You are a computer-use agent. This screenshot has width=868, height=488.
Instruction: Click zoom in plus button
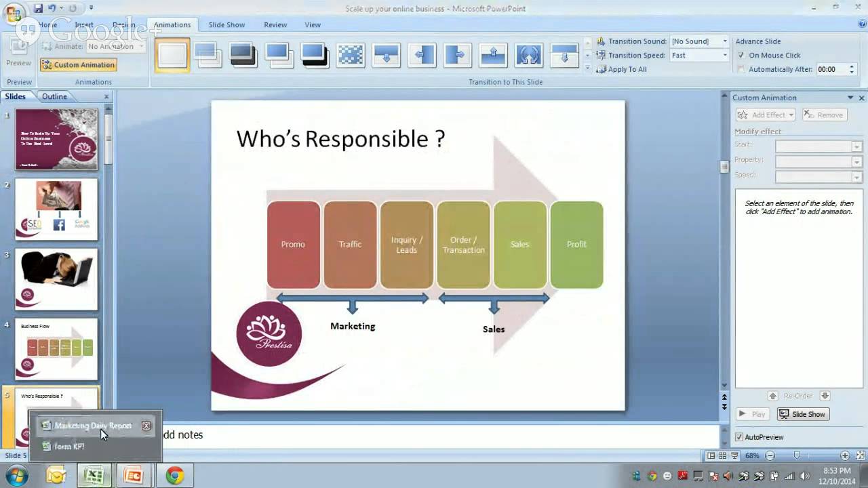coord(845,455)
